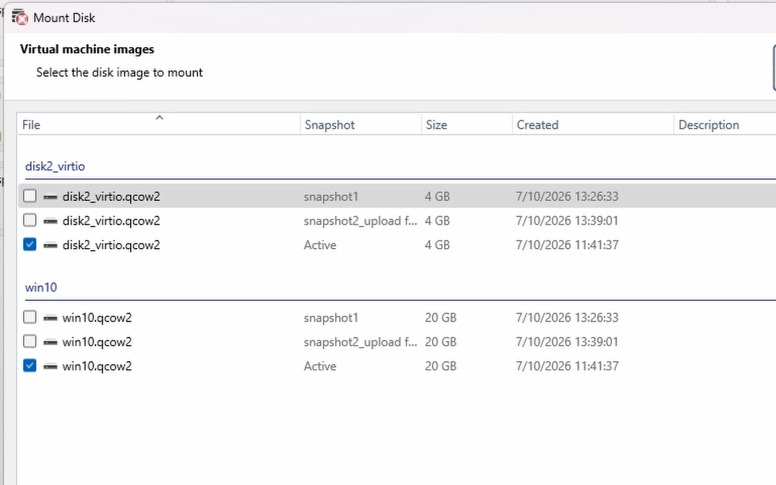The width and height of the screenshot is (776, 485).
Task: Uncheck the Active disk2_virtio.qcow2 checkbox
Action: (x=30, y=244)
